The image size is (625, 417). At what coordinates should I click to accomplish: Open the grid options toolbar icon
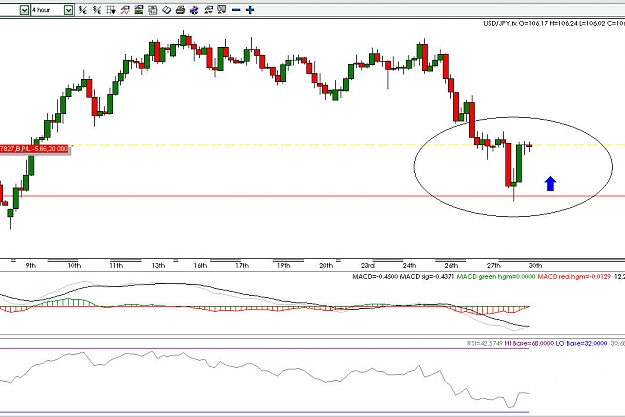(x=111, y=10)
